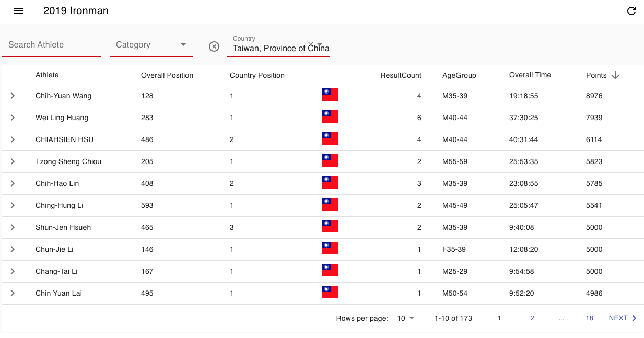
Task: Sort by the Athlete column header
Action: [x=47, y=75]
